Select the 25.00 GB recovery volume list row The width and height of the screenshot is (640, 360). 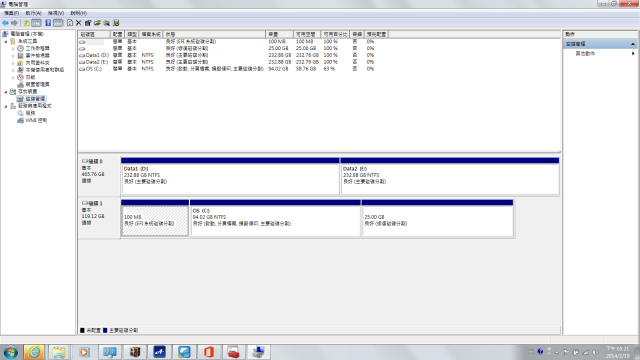point(233,48)
